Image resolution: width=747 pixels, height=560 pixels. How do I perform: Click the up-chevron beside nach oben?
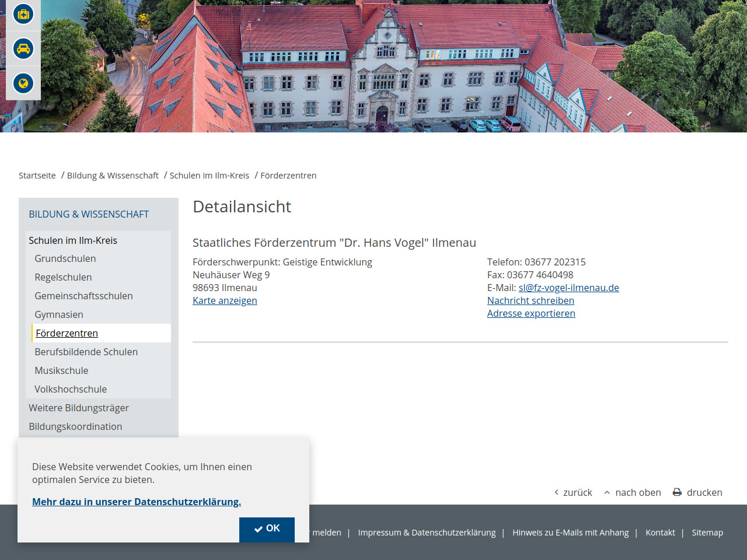coord(607,492)
